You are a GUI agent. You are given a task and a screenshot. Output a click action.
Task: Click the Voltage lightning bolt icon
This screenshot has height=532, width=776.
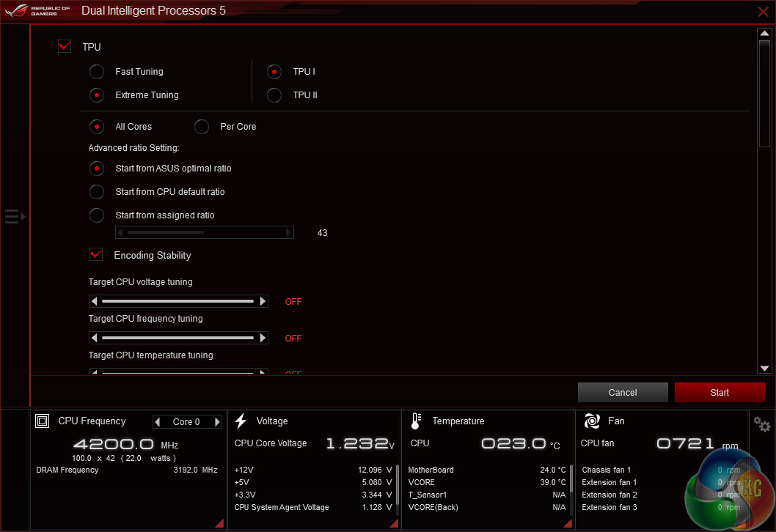point(241,421)
